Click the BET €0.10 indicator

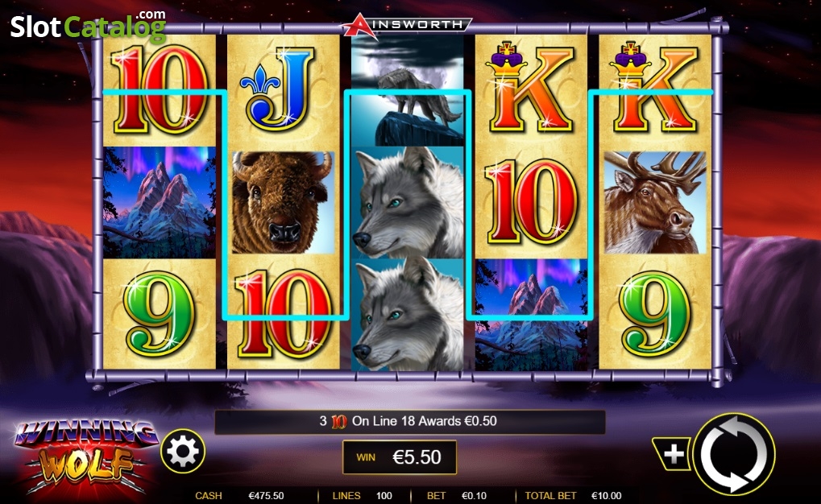pyautogui.click(x=457, y=496)
